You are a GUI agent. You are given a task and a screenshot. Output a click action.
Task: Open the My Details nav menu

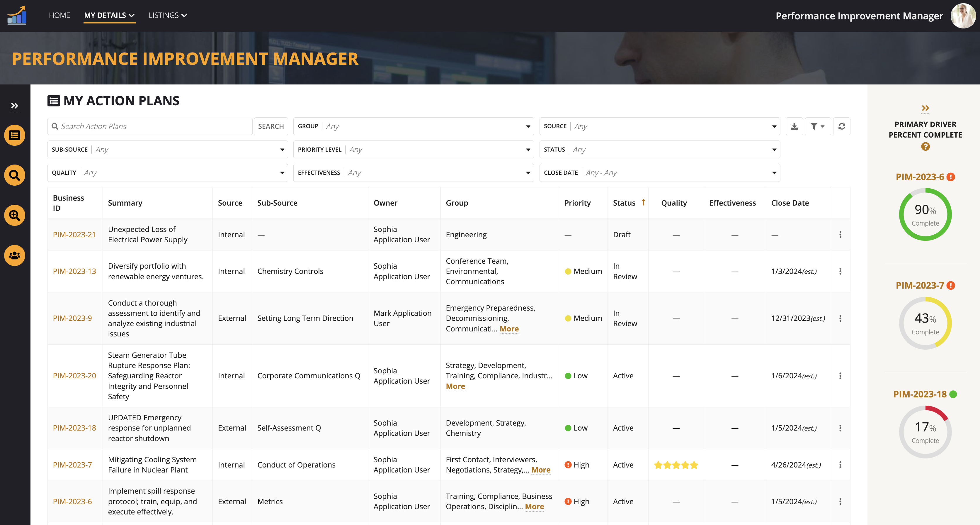[109, 15]
